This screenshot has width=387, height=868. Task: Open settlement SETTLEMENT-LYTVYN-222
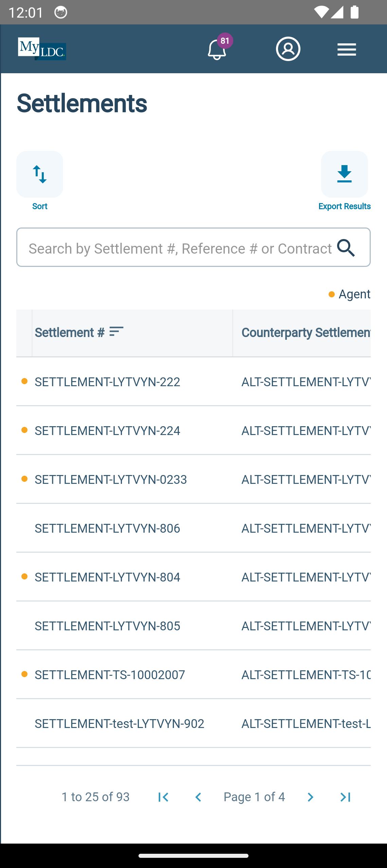pyautogui.click(x=107, y=382)
